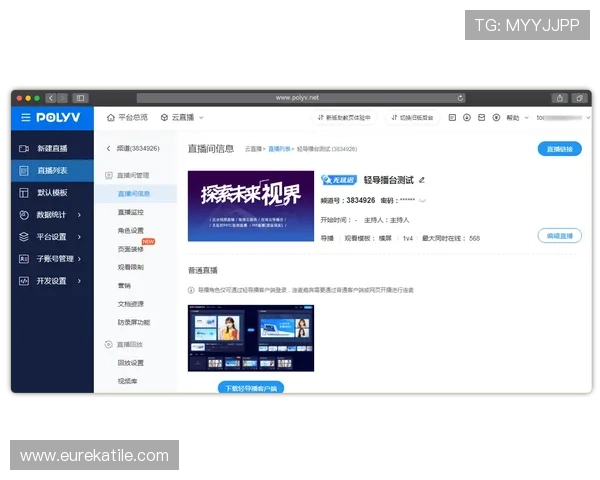Click the code icon for 开发设置
Screen dimensions: 600x480
pyautogui.click(x=24, y=281)
